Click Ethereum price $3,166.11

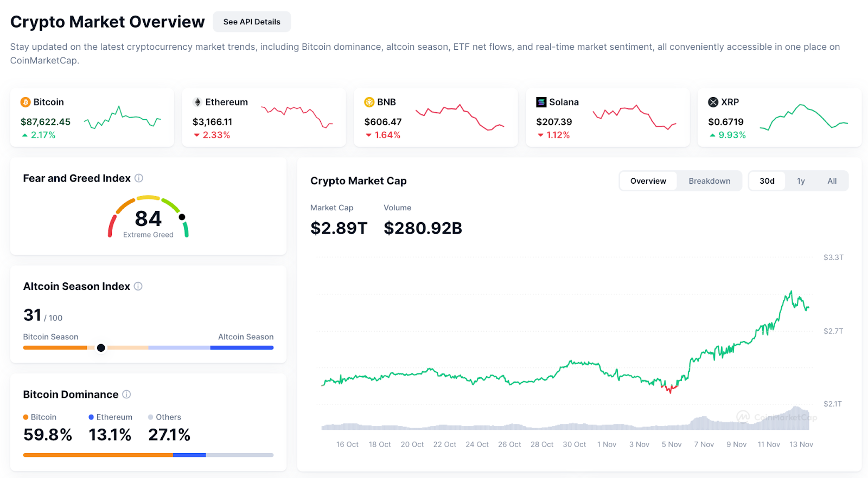pyautogui.click(x=212, y=122)
